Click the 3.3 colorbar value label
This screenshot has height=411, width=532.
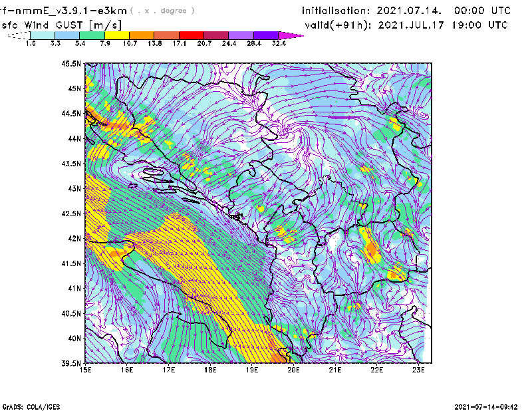[55, 43]
